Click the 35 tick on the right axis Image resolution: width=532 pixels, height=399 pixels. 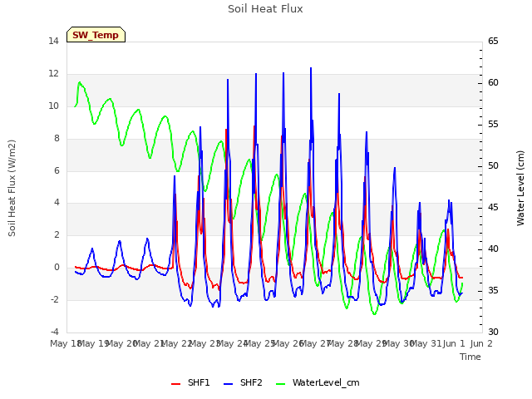point(493,290)
